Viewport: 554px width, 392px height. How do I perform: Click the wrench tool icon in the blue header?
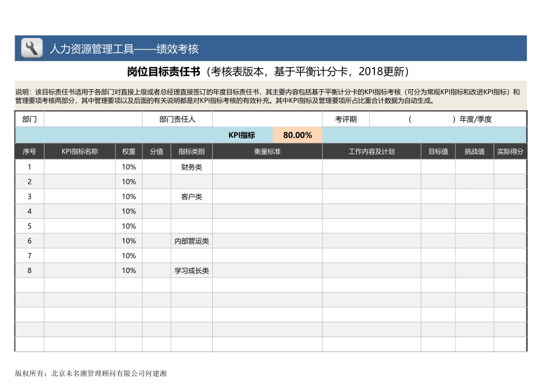click(x=32, y=49)
